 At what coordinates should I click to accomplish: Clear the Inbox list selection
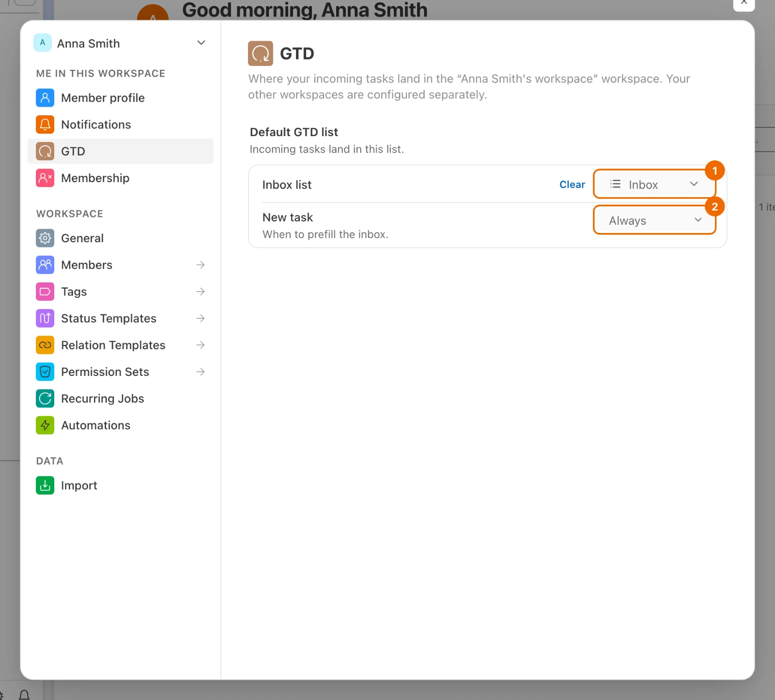pos(572,185)
